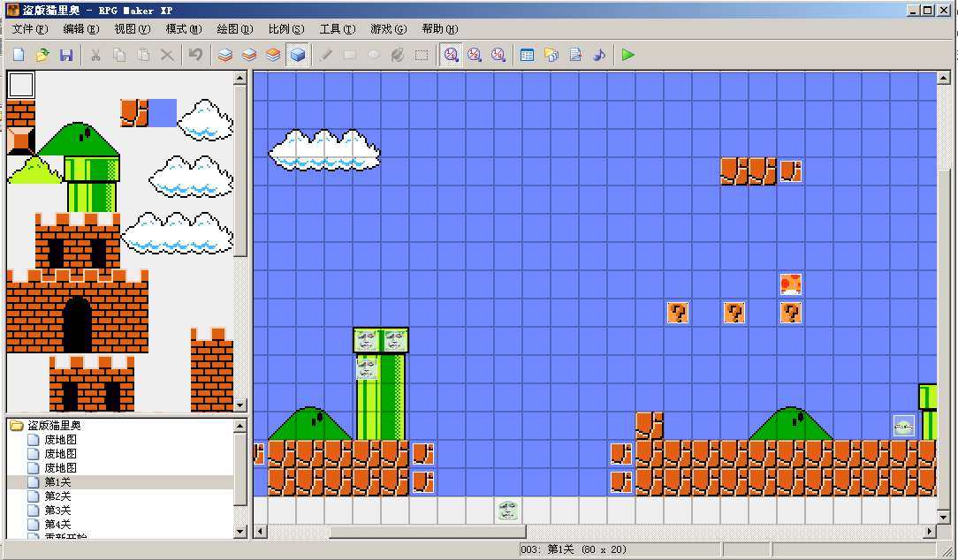Screen dimensions: 958x560
Task: Click map canvas vertical scroll down arrow
Action: tap(943, 518)
